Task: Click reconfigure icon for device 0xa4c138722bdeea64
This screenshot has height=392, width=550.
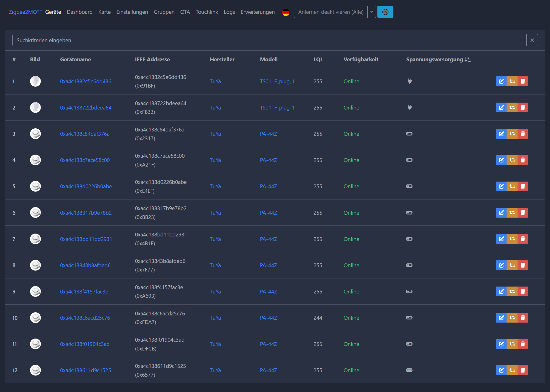Action: 512,108
